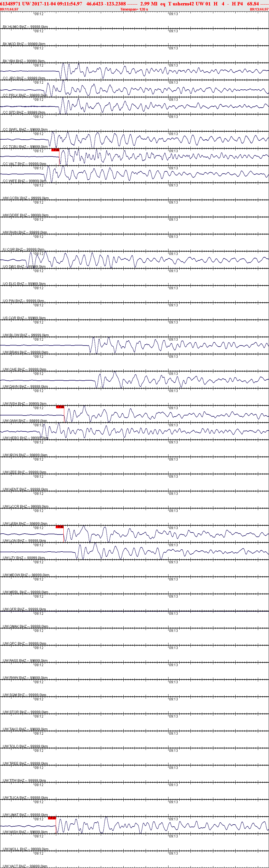Image resolution: width=269 pixels, height=868 pixels.
Task: Click the UW.OPC BHZ channel label
Action: pyautogui.click(x=24, y=643)
